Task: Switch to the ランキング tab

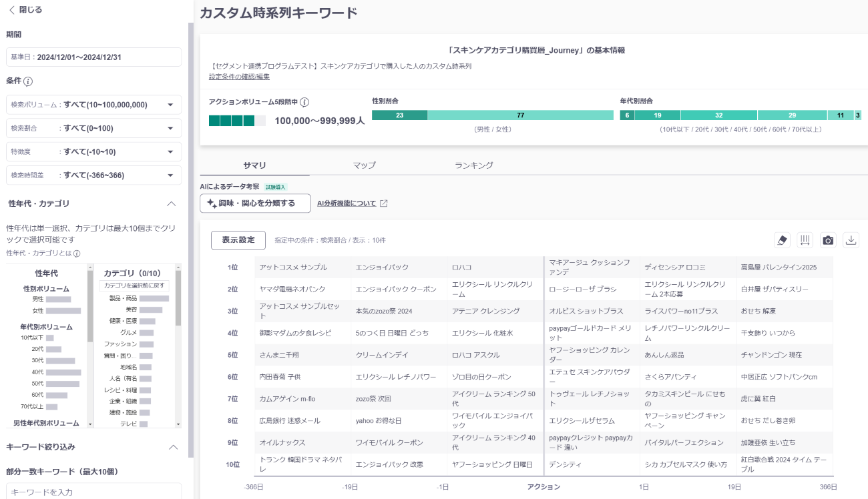Action: (473, 165)
